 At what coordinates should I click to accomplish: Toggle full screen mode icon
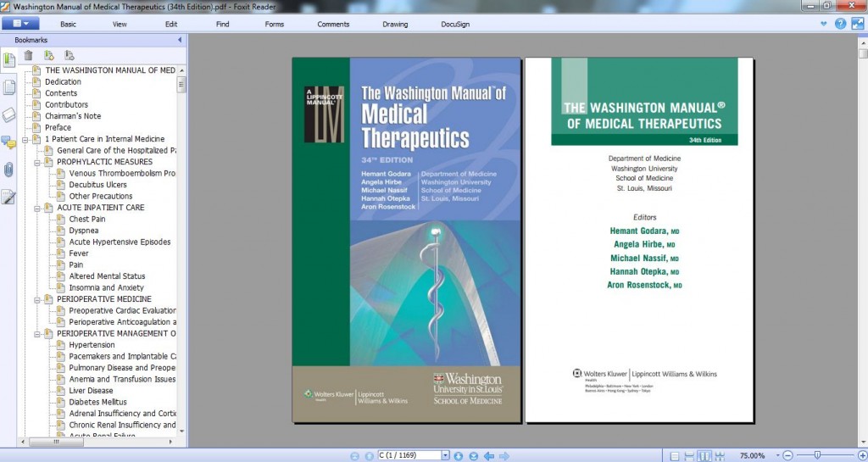pos(858,23)
